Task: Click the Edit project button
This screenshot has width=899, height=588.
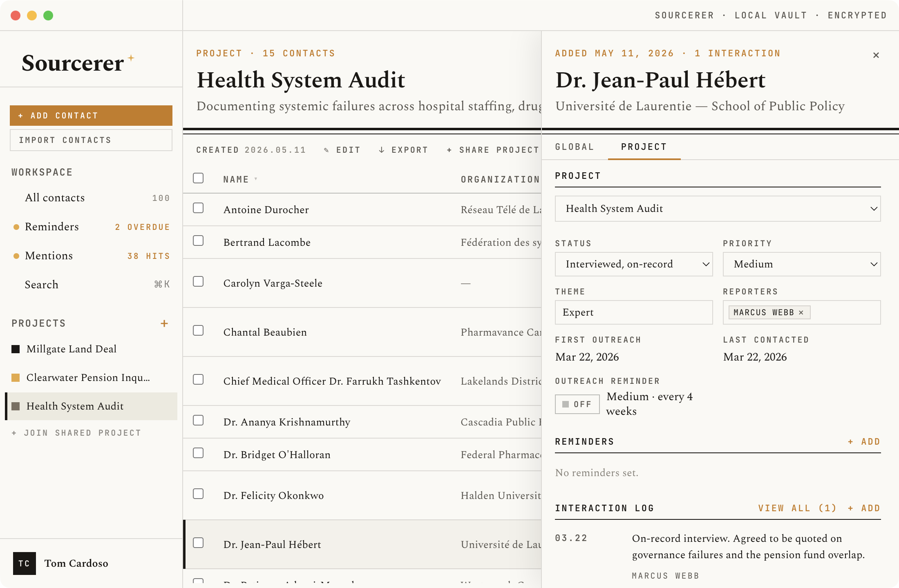Action: click(342, 150)
